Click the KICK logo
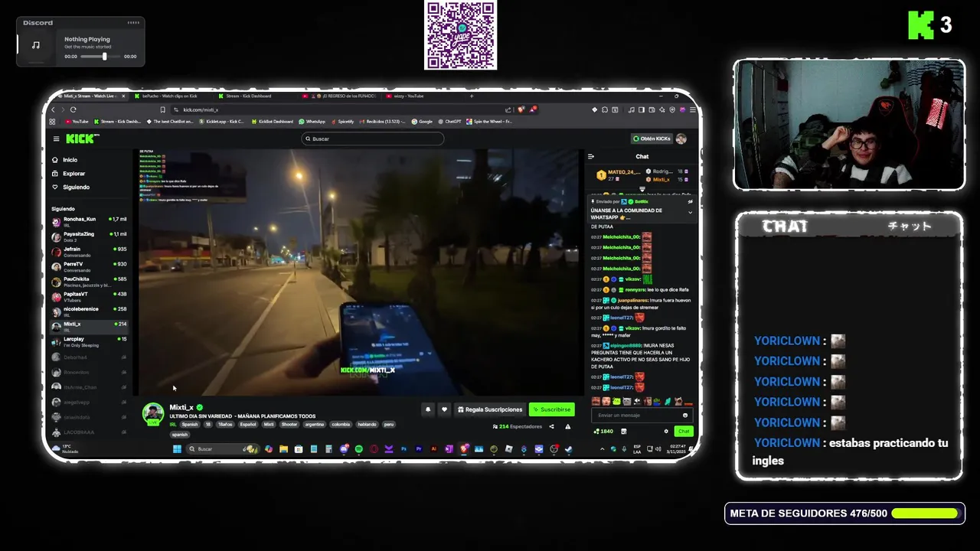Image resolution: width=980 pixels, height=551 pixels. click(x=82, y=139)
